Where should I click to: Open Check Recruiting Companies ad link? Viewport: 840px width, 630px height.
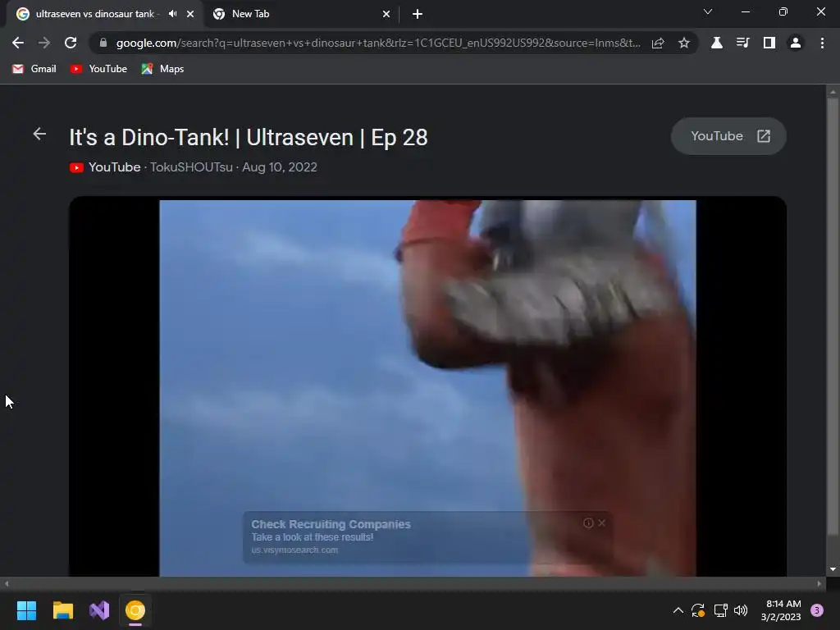331,524
